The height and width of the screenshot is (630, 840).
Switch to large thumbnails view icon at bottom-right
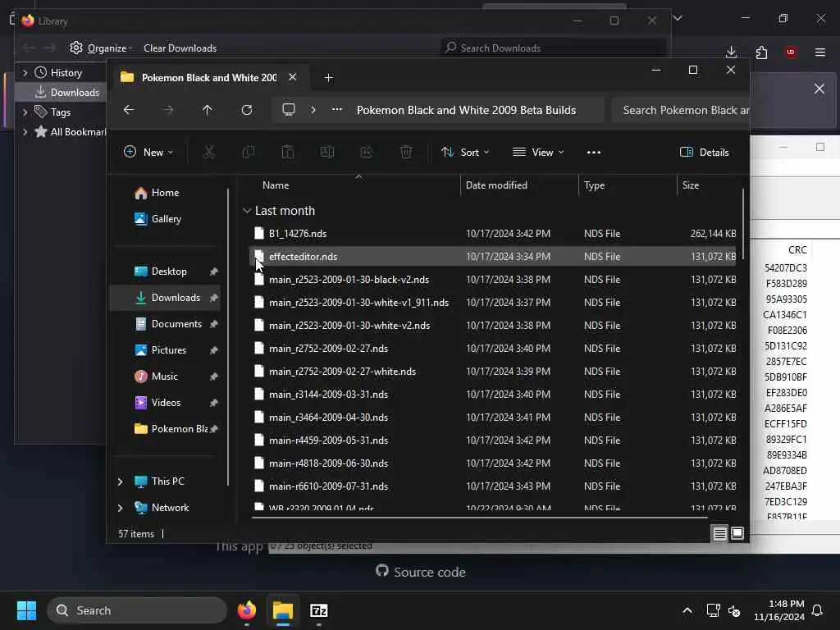point(737,533)
